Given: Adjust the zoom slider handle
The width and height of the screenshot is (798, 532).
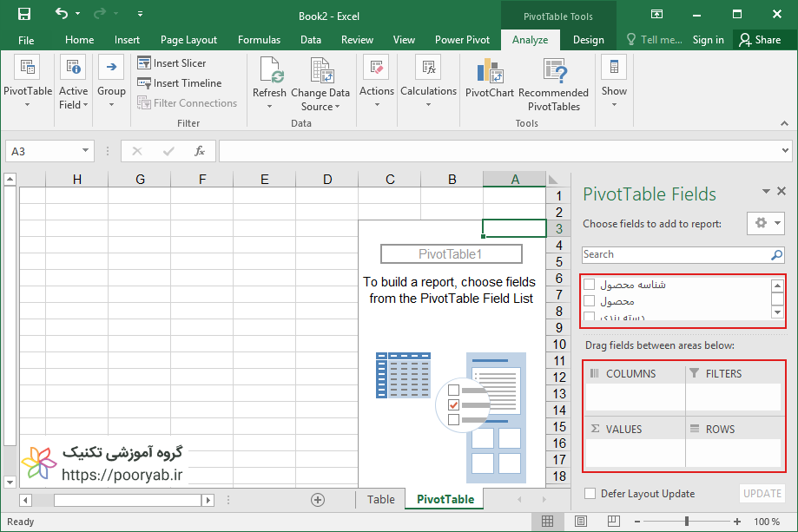Looking at the screenshot, I should (687, 522).
